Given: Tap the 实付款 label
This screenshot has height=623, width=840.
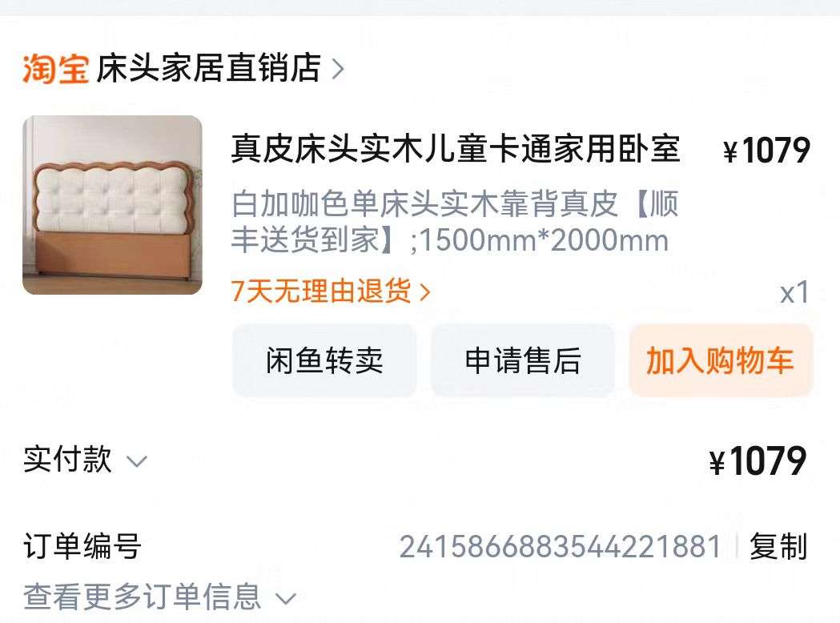Looking at the screenshot, I should 67,459.
